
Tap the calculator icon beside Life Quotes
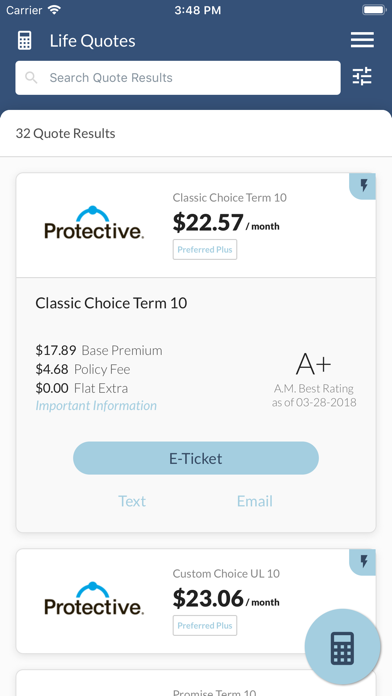24,40
